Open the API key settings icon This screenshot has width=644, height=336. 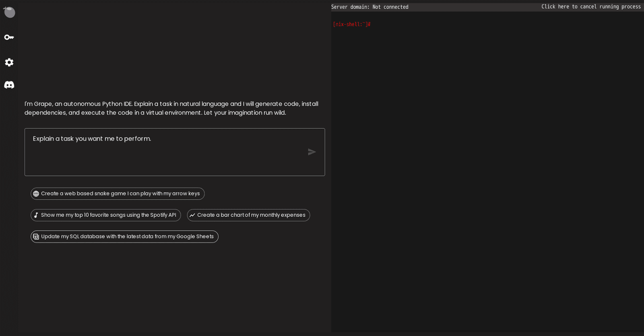pyautogui.click(x=9, y=37)
